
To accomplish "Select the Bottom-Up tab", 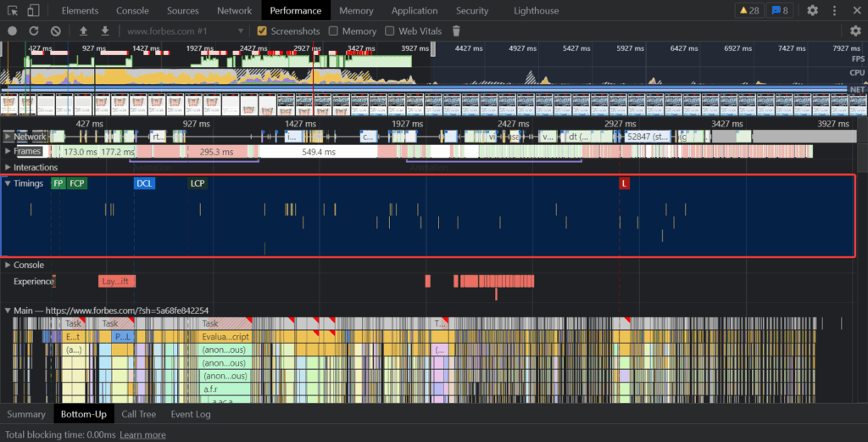I will click(x=84, y=414).
